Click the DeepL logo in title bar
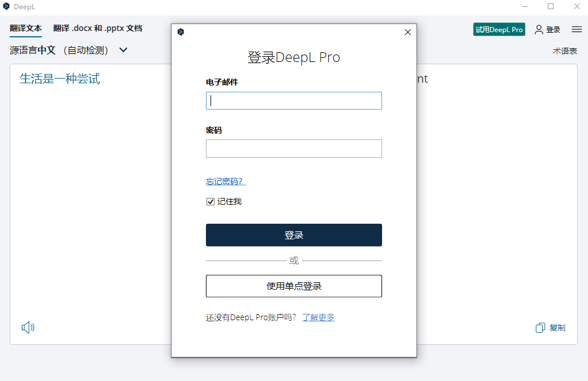This screenshot has width=588, height=381. pyautogui.click(x=6, y=6)
